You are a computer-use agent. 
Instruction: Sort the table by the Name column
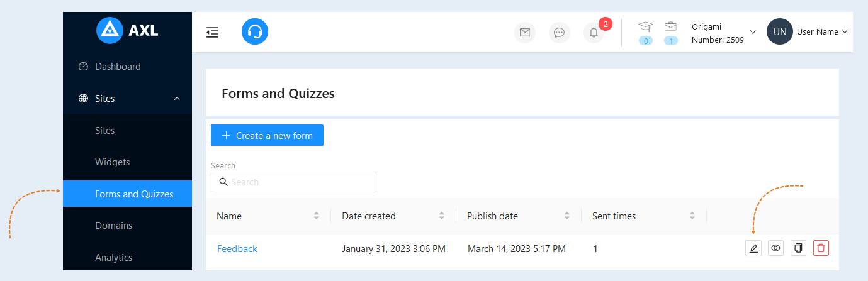pyautogui.click(x=268, y=216)
